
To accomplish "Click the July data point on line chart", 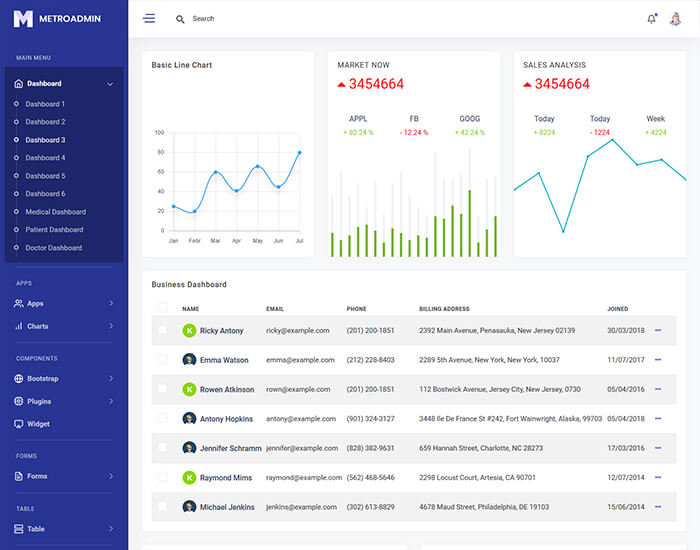I will [x=299, y=153].
